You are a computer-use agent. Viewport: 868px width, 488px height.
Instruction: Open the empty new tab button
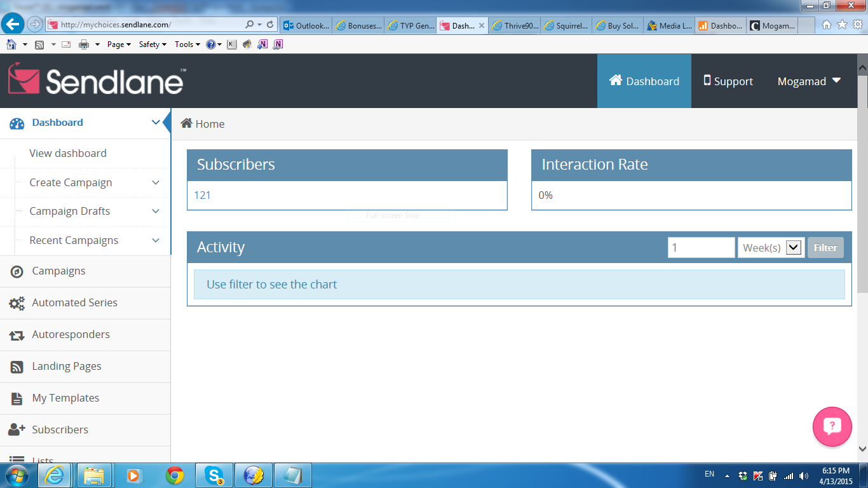(x=807, y=25)
